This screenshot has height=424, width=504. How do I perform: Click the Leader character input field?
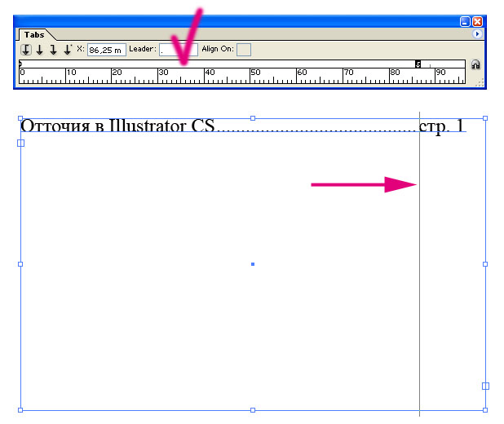tap(179, 50)
